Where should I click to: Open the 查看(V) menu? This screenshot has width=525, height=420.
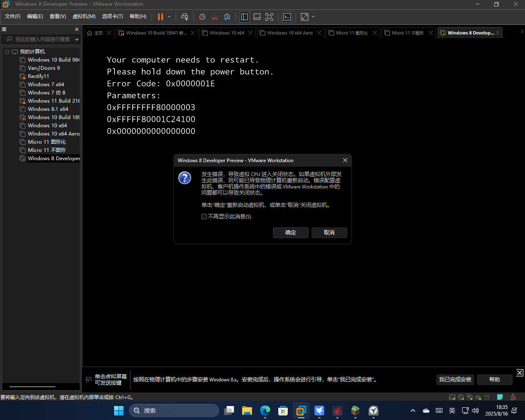pyautogui.click(x=58, y=16)
